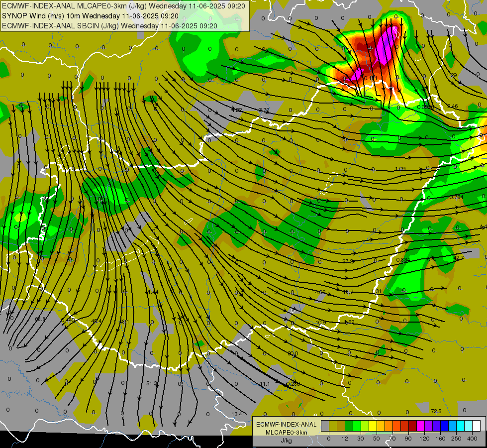
Task: Click the map value 0.286
Action: click(x=293, y=384)
